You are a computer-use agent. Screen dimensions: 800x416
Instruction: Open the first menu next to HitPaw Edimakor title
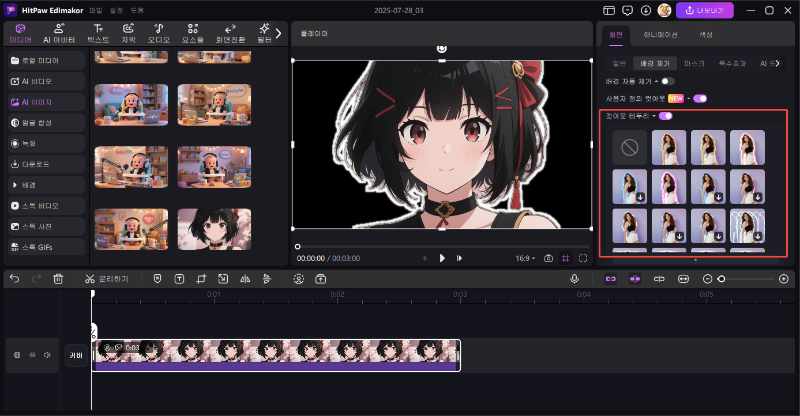95,10
